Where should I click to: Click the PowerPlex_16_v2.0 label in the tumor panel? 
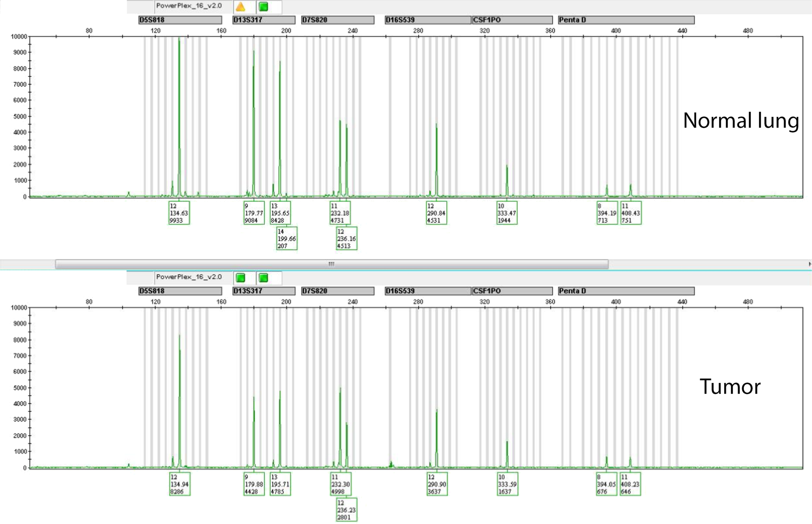189,277
